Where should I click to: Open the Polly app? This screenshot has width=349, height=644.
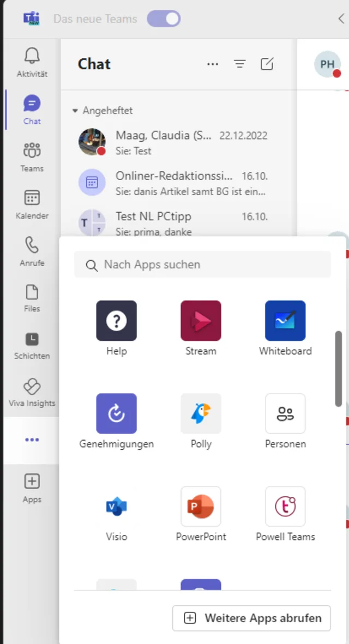pos(201,420)
